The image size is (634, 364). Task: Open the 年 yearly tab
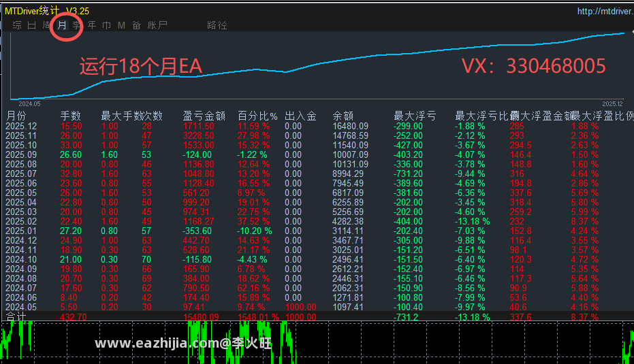coord(92,25)
